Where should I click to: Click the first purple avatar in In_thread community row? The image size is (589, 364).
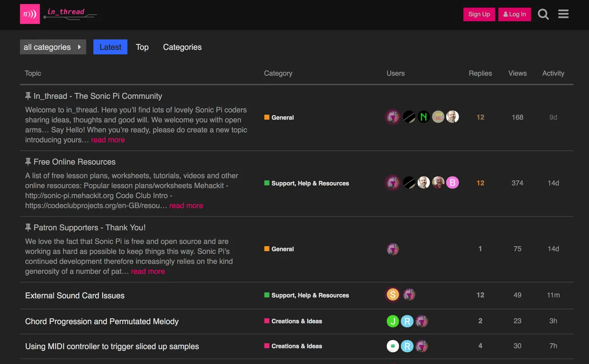pyautogui.click(x=393, y=117)
